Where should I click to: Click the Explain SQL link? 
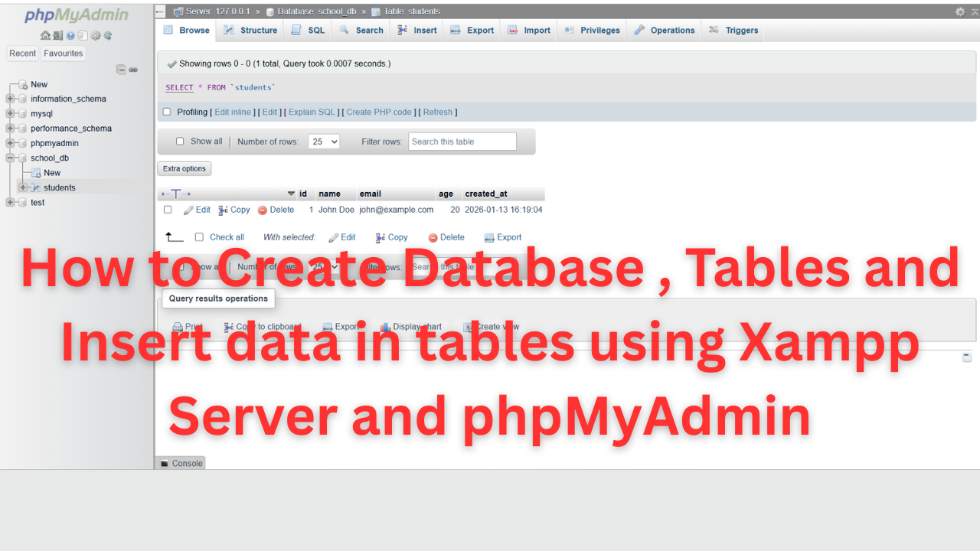point(312,112)
